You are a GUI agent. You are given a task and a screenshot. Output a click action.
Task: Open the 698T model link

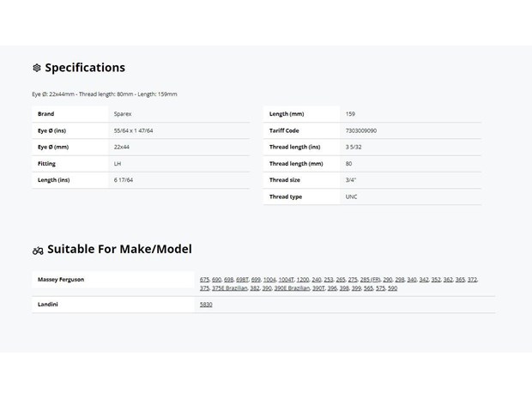coord(242,280)
